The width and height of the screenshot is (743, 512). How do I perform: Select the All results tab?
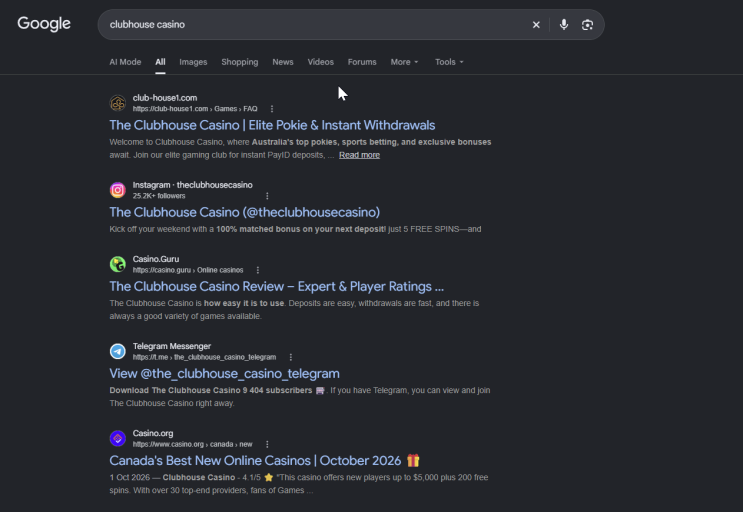(160, 62)
